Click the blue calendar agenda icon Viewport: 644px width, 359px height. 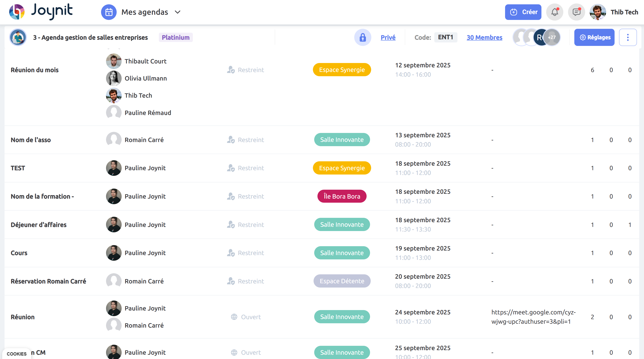(109, 12)
